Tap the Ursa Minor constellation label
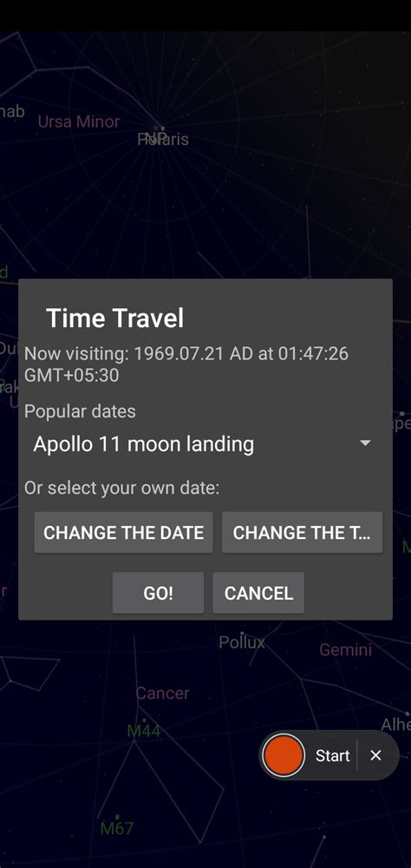Image resolution: width=411 pixels, height=868 pixels. click(x=79, y=122)
